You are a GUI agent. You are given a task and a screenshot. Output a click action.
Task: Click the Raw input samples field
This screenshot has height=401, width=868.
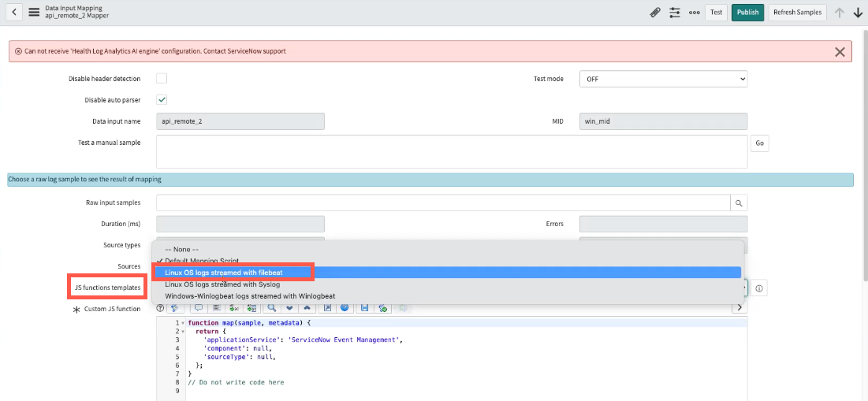tap(443, 203)
